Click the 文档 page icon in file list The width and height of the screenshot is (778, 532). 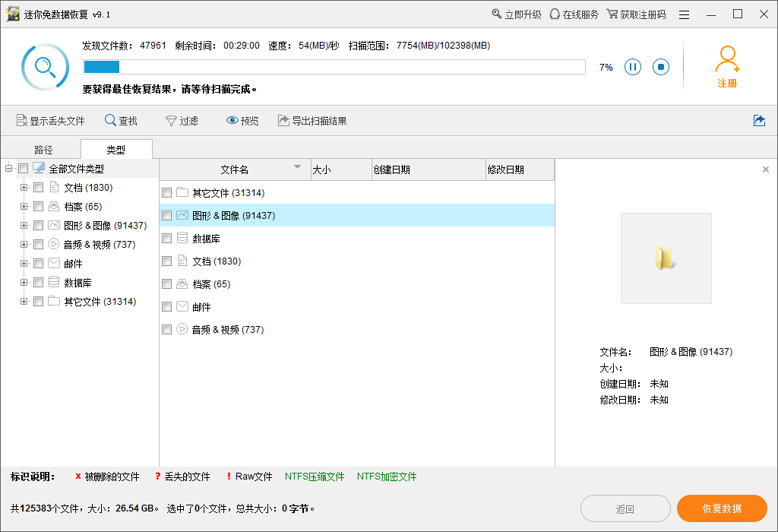tap(182, 261)
